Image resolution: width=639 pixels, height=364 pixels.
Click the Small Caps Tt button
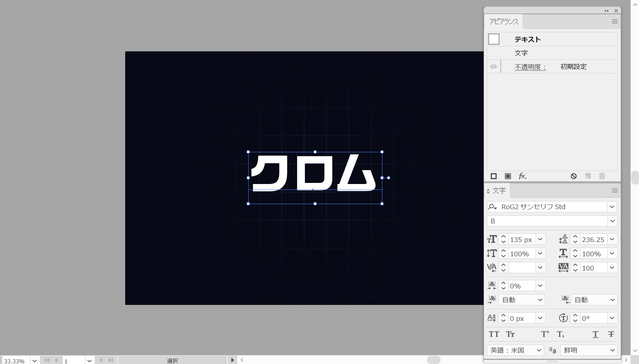point(510,334)
